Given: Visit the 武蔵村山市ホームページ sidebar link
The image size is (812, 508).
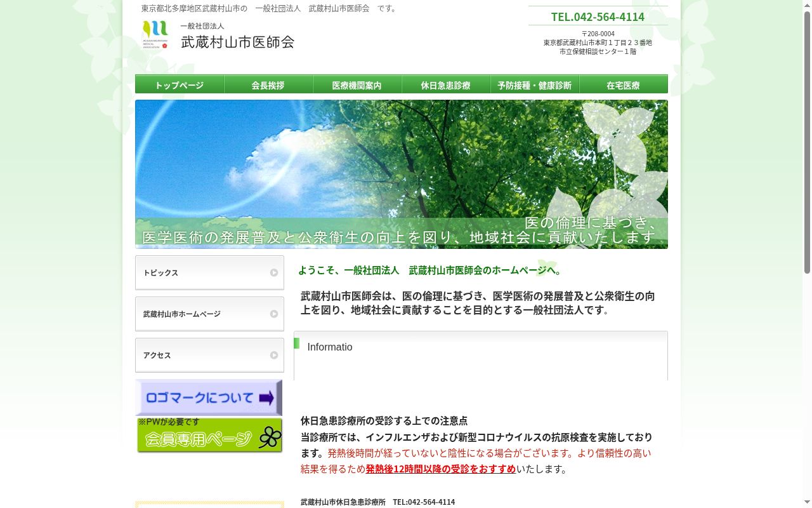Looking at the screenshot, I should point(209,314).
